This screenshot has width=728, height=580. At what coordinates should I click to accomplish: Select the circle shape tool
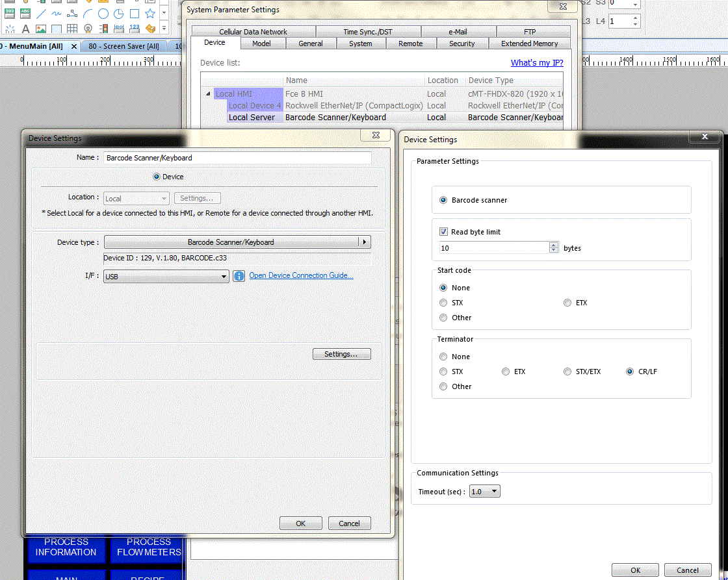pos(103,14)
